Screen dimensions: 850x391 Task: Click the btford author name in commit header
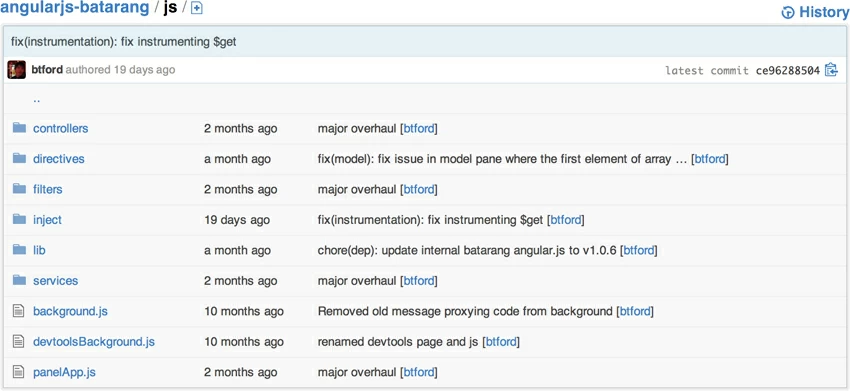click(47, 70)
